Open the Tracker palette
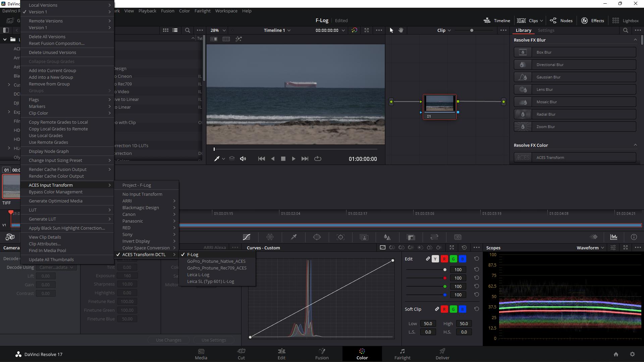Image resolution: width=644 pixels, height=362 pixels. click(340, 237)
